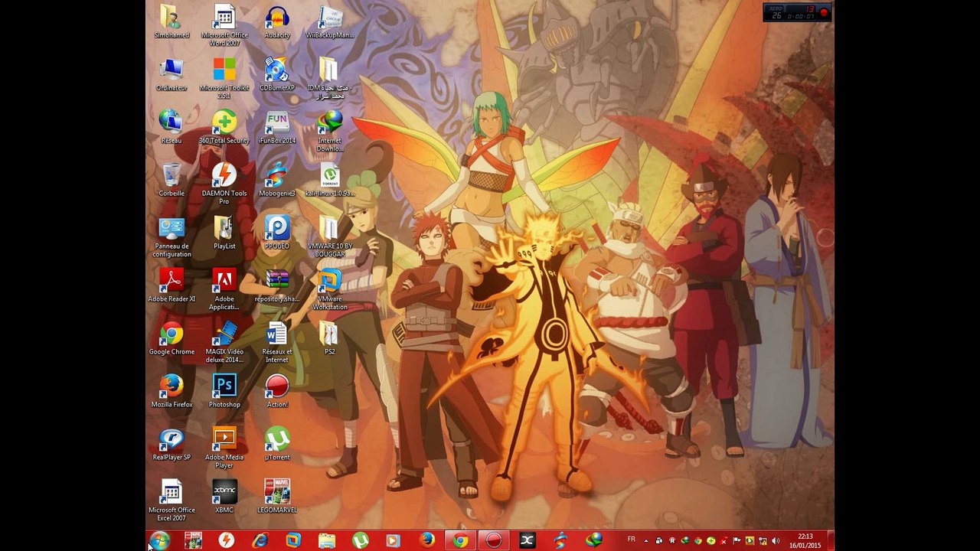
Task: Open the Simohamed user folder icon
Action: [171, 21]
